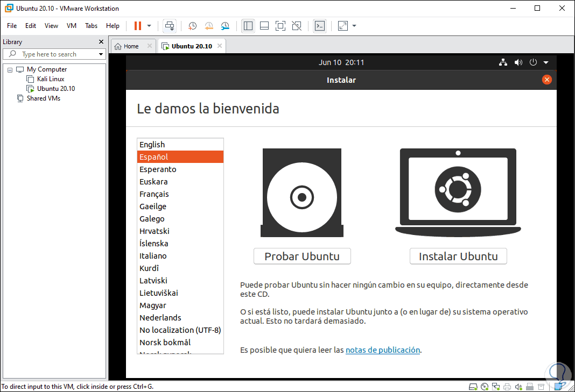
Task: Select Español in the language list
Action: 180,157
